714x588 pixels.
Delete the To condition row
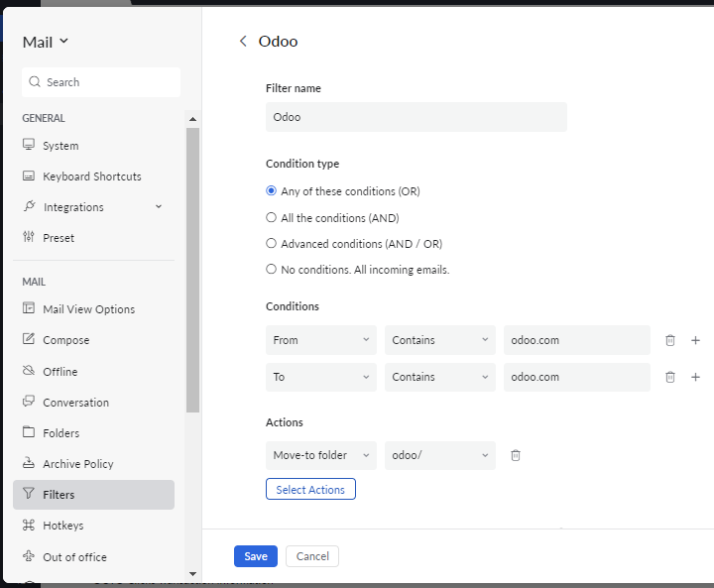[x=669, y=377]
